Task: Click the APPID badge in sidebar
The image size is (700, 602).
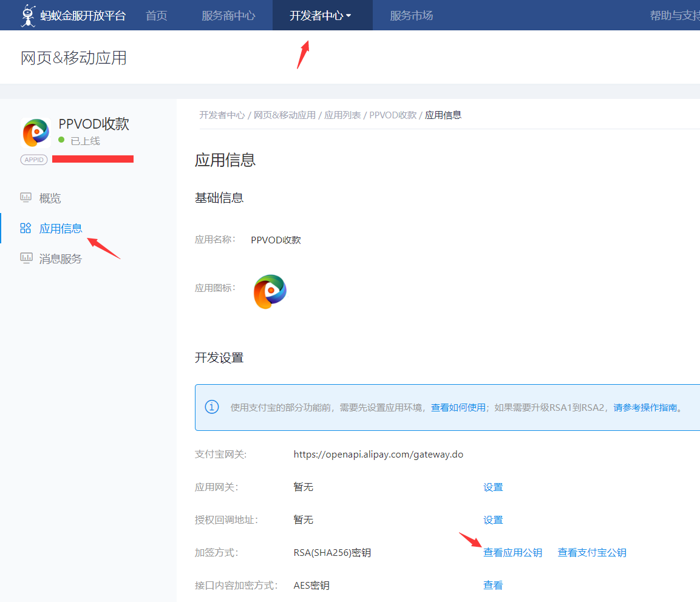Action: [34, 160]
